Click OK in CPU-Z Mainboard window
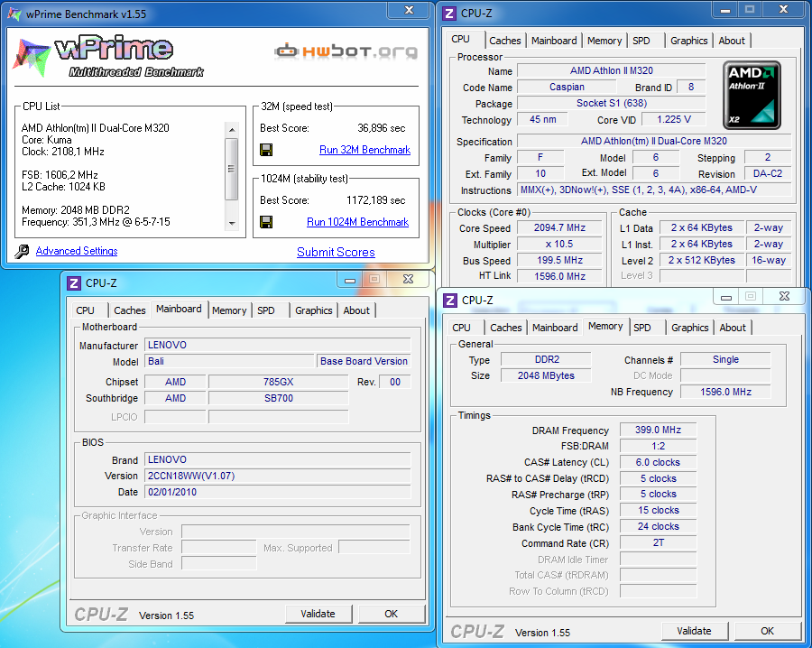Viewport: 812px width, 648px height. tap(391, 614)
